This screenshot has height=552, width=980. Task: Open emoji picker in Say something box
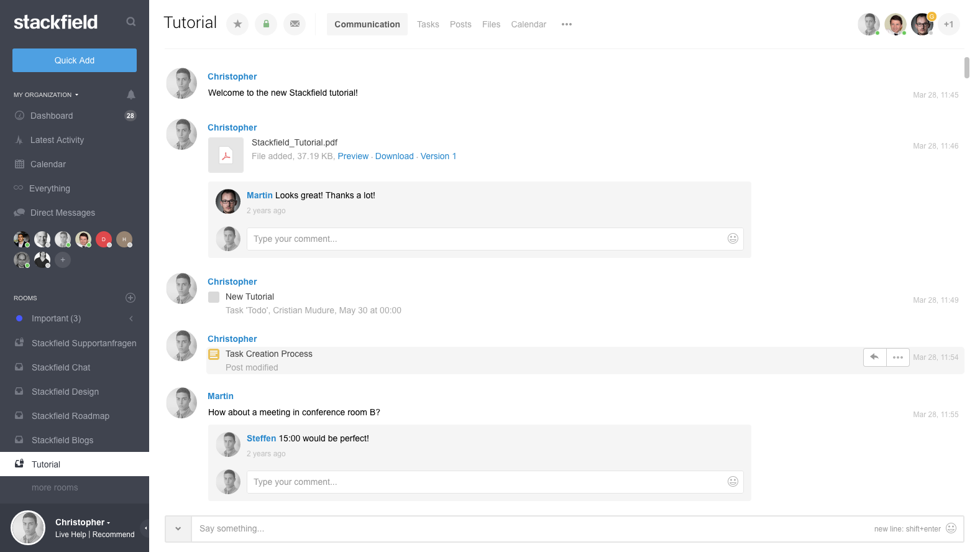(951, 528)
